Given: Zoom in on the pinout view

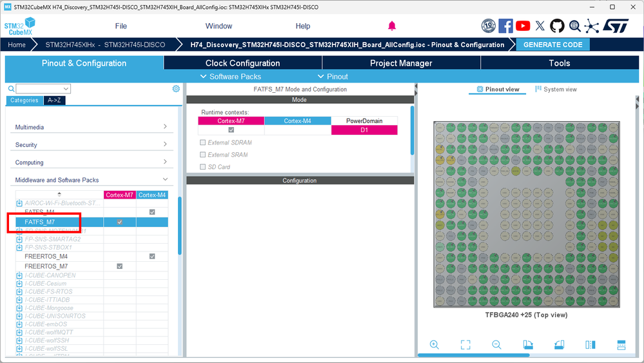Looking at the screenshot, I should click(x=434, y=344).
